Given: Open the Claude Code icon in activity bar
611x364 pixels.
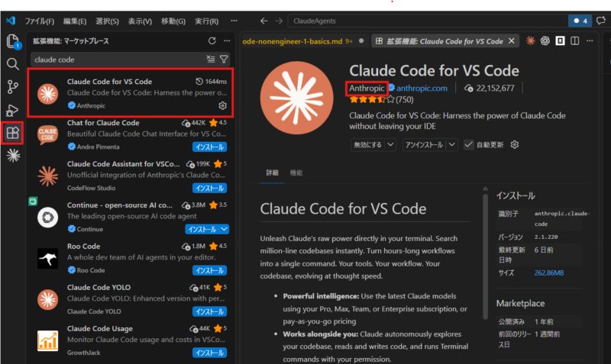Looking at the screenshot, I should click(x=13, y=156).
